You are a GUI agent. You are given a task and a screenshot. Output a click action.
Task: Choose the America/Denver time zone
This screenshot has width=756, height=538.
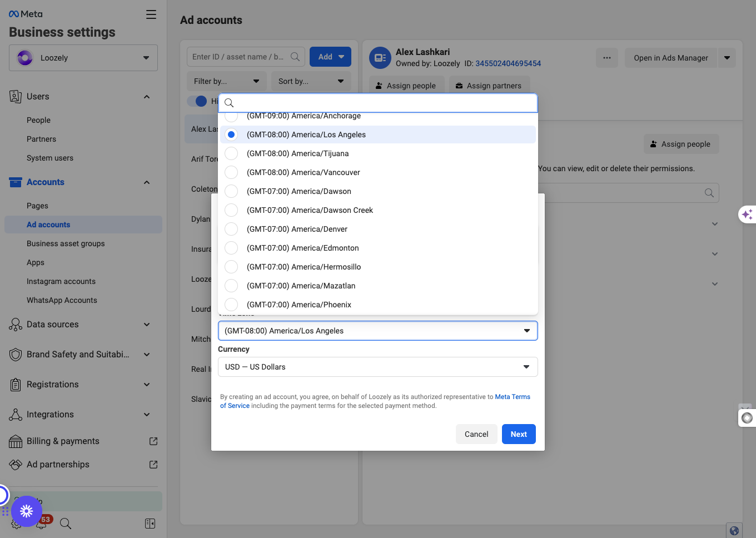tap(378, 229)
